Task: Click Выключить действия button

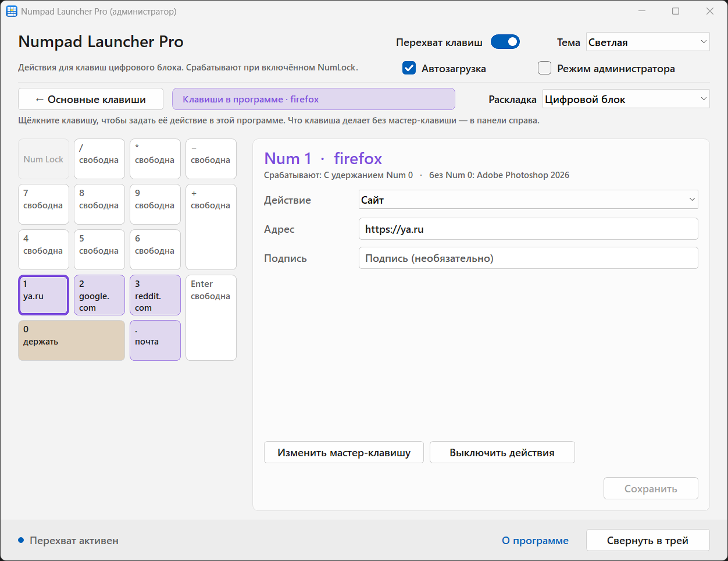Action: (502, 452)
